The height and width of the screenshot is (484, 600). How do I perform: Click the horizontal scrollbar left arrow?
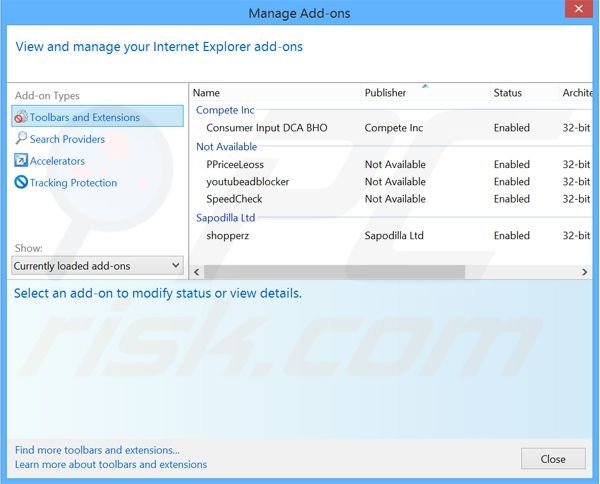point(196,272)
